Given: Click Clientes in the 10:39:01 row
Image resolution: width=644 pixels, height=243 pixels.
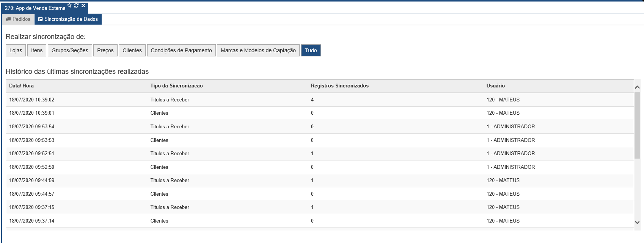Looking at the screenshot, I should coord(159,113).
